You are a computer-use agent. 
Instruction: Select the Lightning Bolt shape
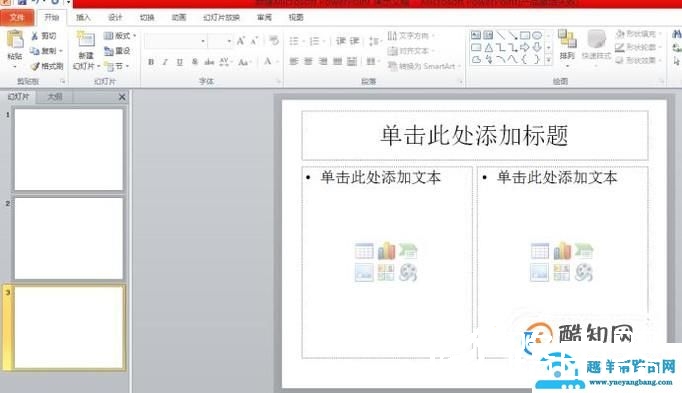488,60
